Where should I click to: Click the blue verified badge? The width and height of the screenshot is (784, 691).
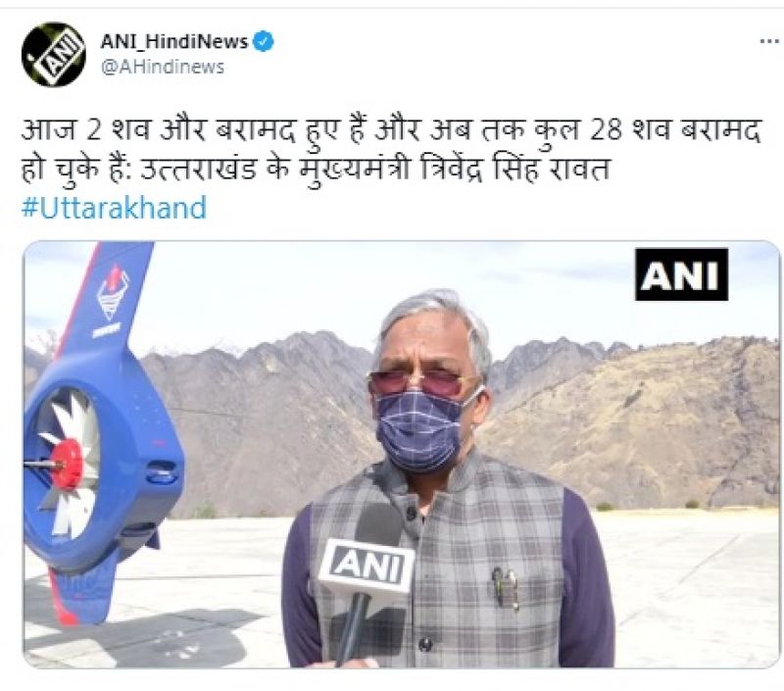click(263, 41)
